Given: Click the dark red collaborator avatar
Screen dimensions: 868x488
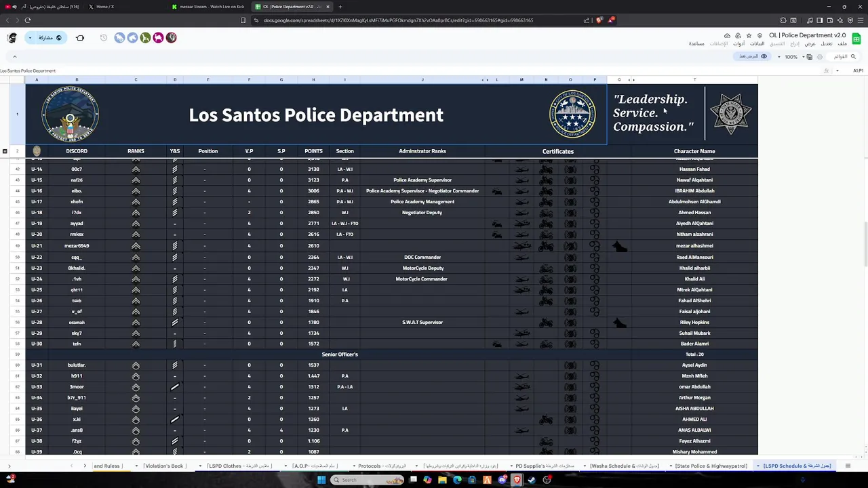Looking at the screenshot, I should click(171, 38).
